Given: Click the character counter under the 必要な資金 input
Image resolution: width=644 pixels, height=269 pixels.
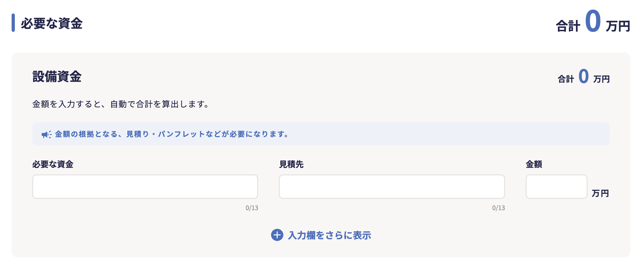Looking at the screenshot, I should coord(252,208).
